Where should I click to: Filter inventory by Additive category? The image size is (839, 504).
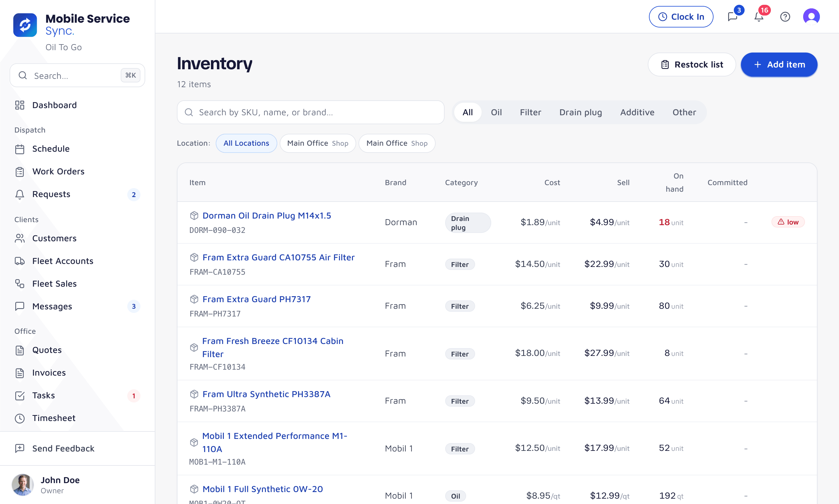(x=637, y=112)
